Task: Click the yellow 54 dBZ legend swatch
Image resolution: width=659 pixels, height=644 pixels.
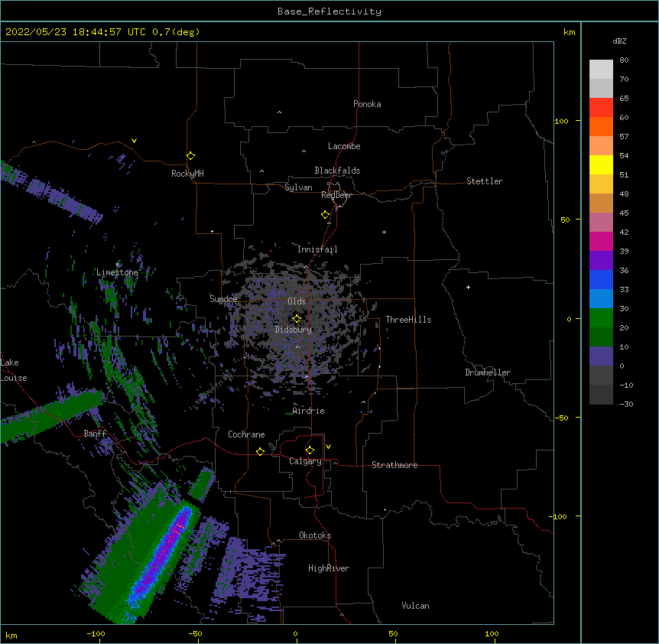Action: coord(601,164)
